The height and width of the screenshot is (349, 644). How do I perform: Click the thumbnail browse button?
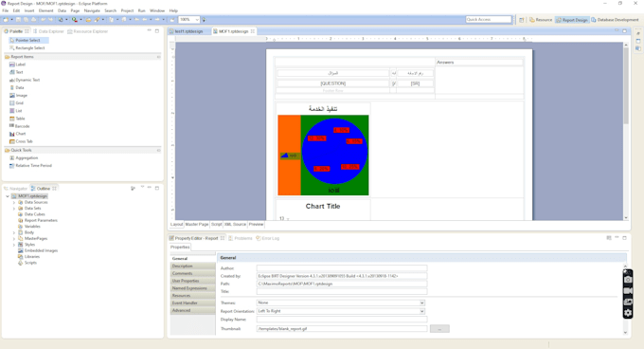pyautogui.click(x=439, y=329)
